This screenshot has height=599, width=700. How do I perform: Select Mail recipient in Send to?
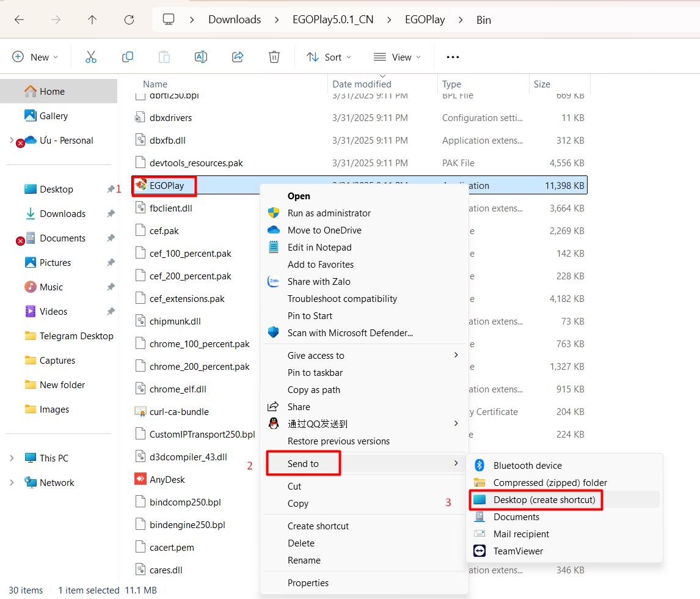tap(564, 534)
